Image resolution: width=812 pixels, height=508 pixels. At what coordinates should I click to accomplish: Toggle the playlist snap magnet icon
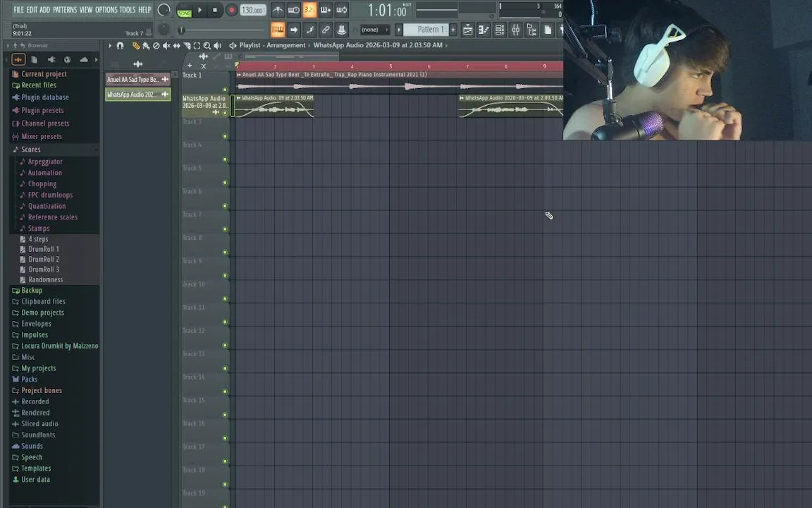[120, 46]
